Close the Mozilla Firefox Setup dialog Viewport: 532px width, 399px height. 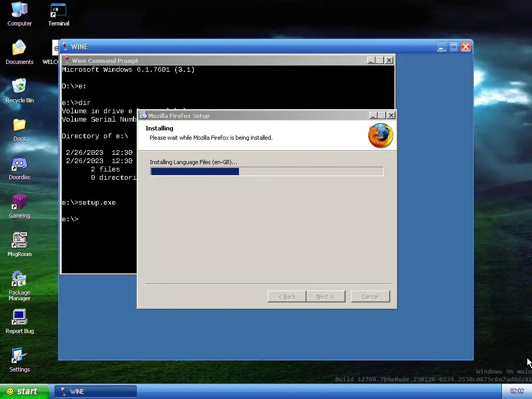coord(391,115)
